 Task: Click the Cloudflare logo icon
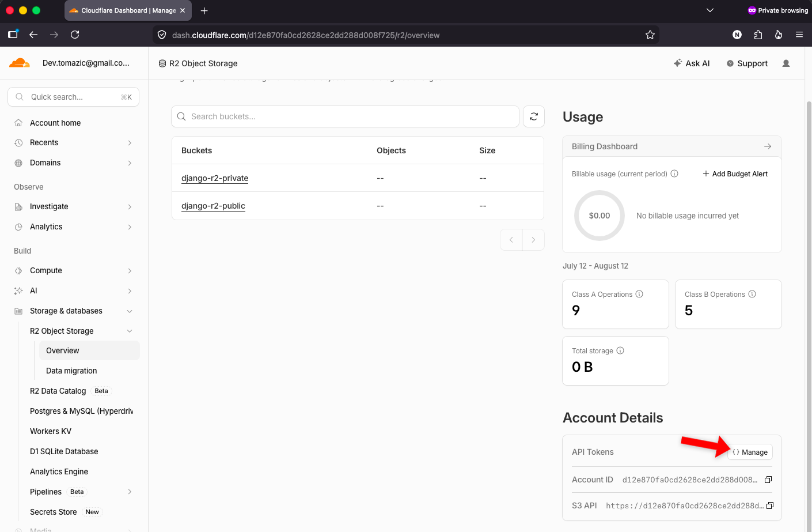point(20,63)
